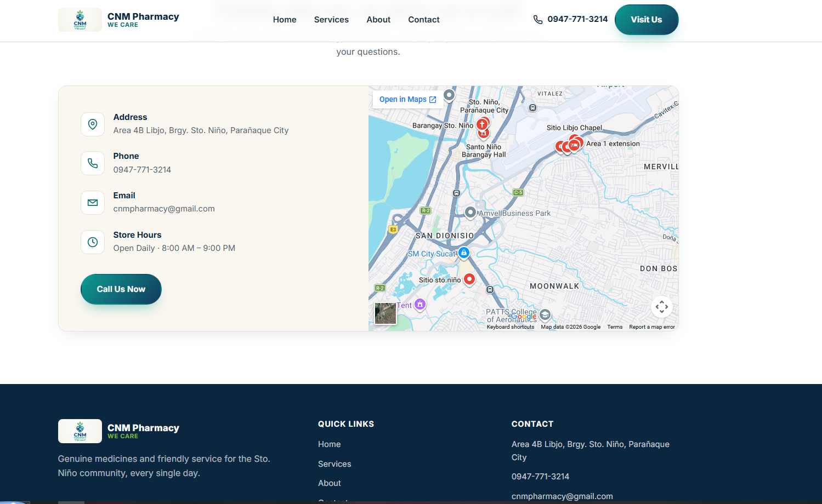The height and width of the screenshot is (504, 822).
Task: Click the clock icon beside Store Hours
Action: click(93, 242)
